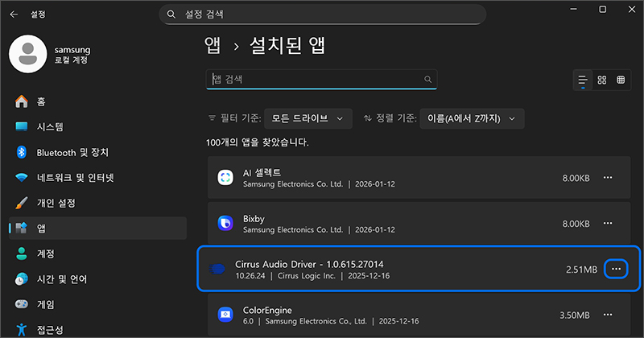This screenshot has height=338, width=644.
Task: Select 시스템 in the sidebar
Action: (97, 127)
